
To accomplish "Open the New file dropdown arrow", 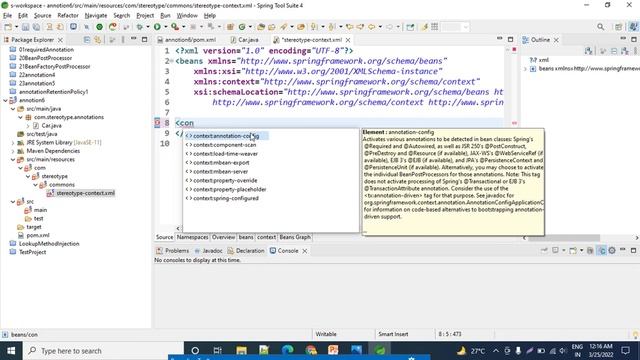I will [16, 27].
